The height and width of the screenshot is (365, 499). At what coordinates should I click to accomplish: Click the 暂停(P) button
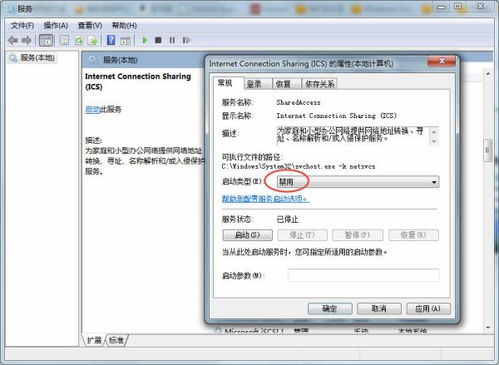click(358, 235)
